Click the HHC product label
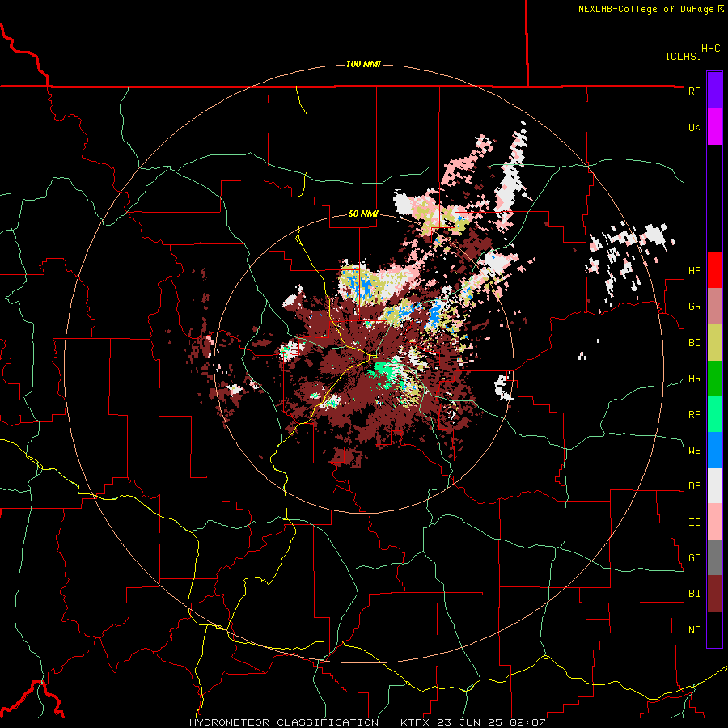The width and height of the screenshot is (728, 728). (x=711, y=49)
